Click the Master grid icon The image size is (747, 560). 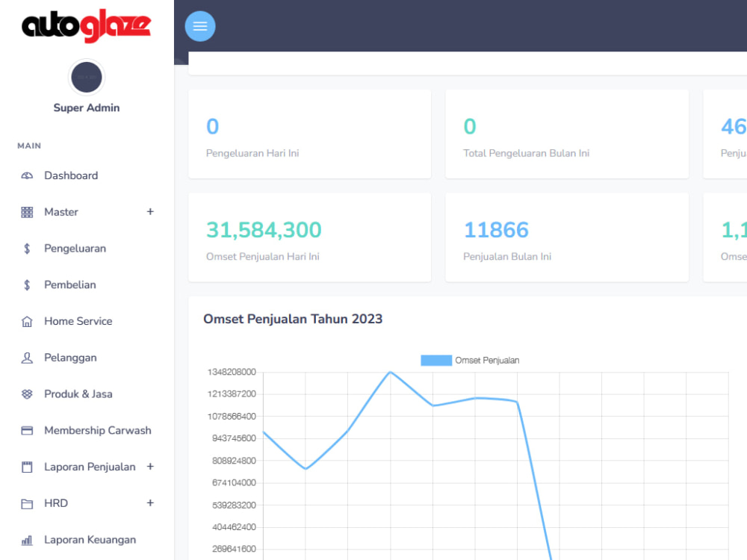[x=27, y=212]
